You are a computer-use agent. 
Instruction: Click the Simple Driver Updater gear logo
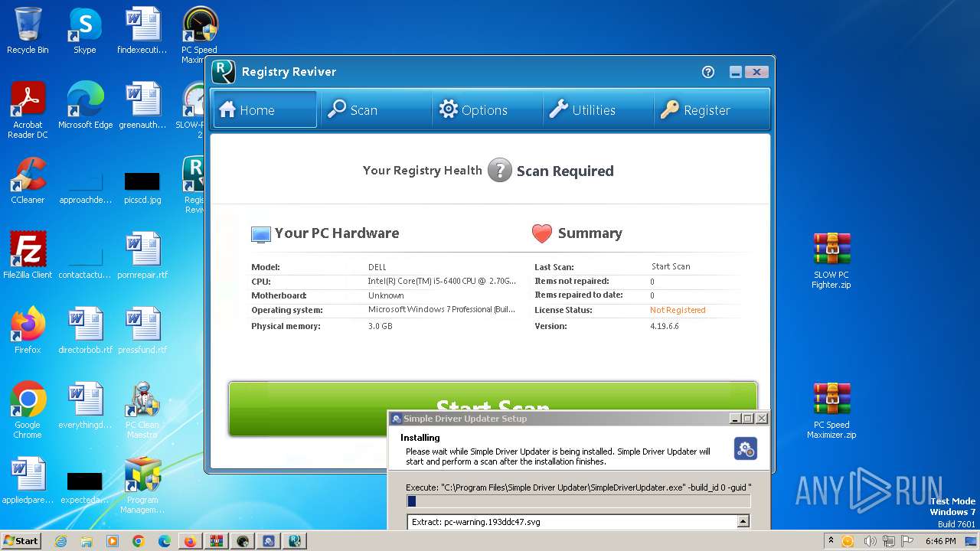click(745, 448)
